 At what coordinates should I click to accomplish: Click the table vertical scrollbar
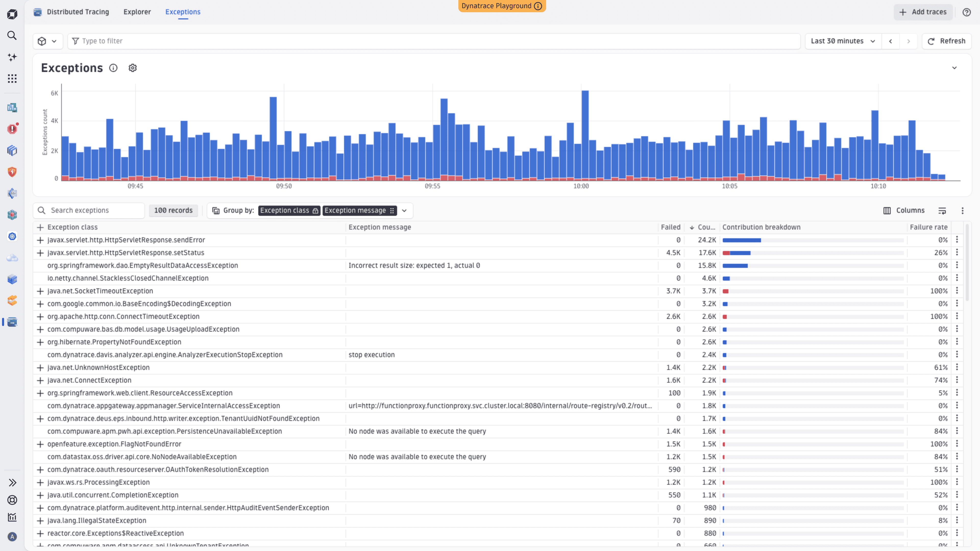(x=967, y=262)
